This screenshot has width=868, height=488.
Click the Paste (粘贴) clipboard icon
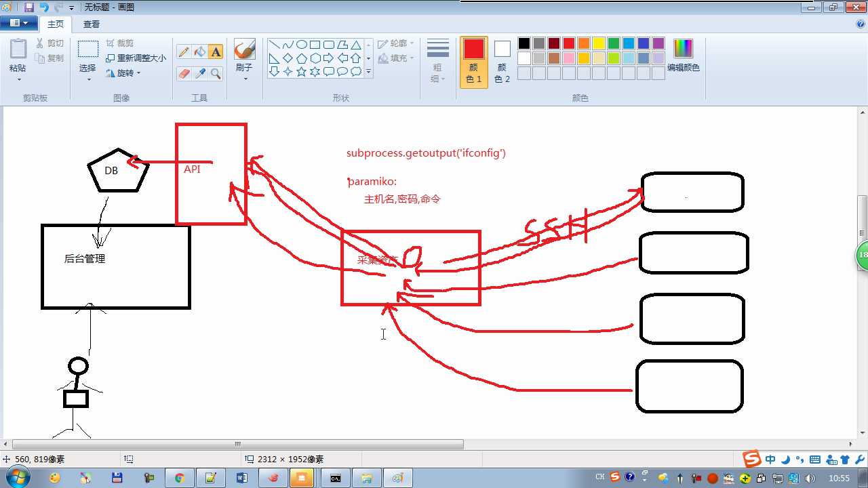(18, 49)
